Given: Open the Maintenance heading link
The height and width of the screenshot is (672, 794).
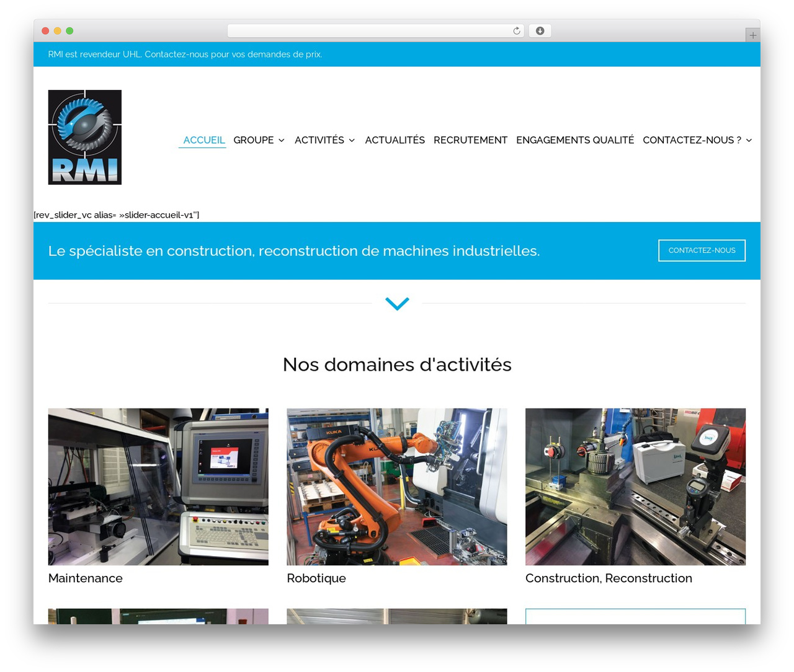Looking at the screenshot, I should pos(86,578).
